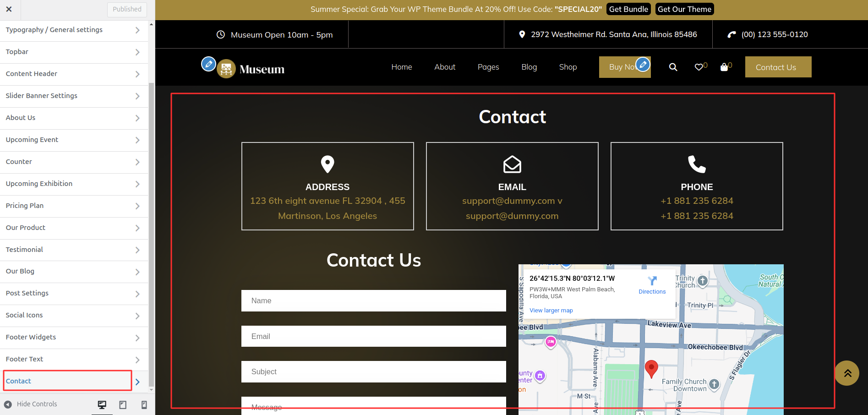
Task: Click the Get Bundle button
Action: point(628,9)
